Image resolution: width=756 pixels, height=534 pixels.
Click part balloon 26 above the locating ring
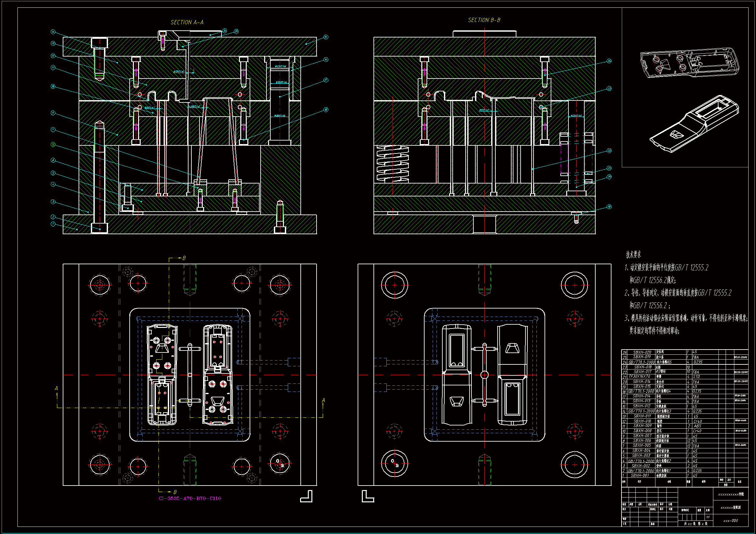point(224,31)
